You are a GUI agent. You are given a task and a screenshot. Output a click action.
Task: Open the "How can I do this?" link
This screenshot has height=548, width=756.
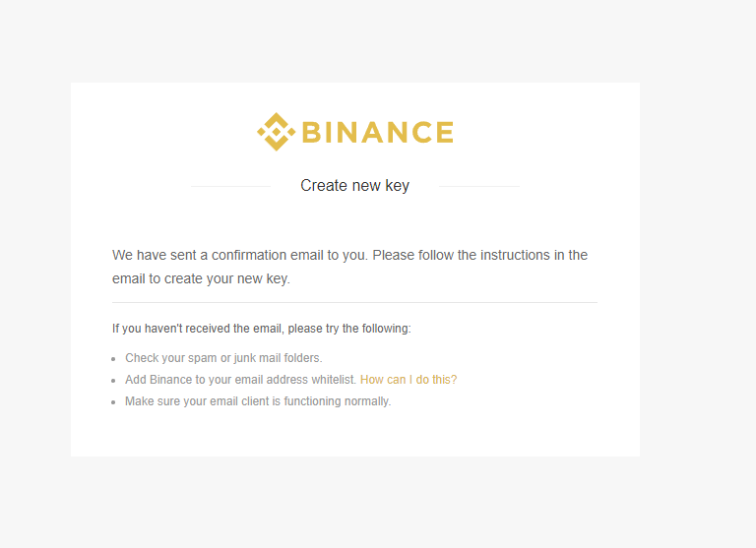coord(409,380)
